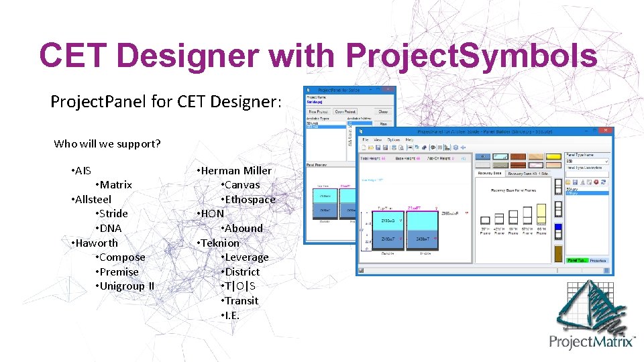644x362 pixels.
Task: Click the Save As icon in Panel Builder toolbar
Action: [385, 147]
